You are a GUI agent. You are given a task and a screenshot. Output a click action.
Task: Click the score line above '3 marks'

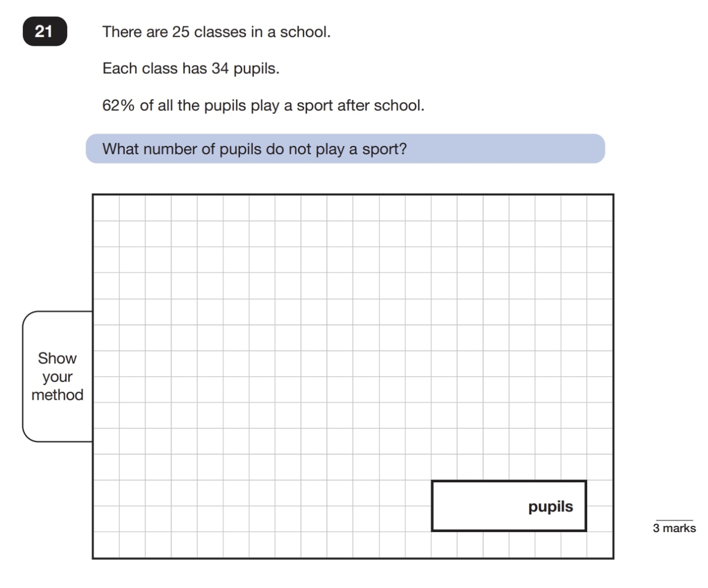(674, 520)
